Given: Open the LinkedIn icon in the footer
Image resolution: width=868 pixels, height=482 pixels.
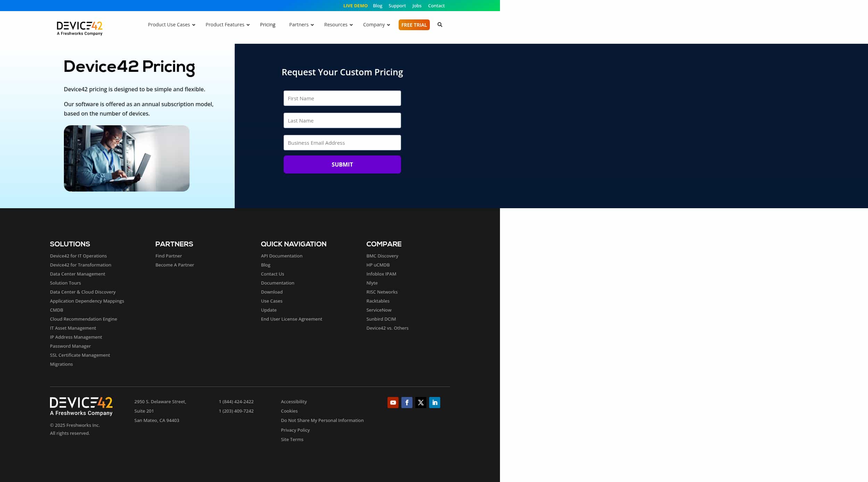Looking at the screenshot, I should (434, 403).
